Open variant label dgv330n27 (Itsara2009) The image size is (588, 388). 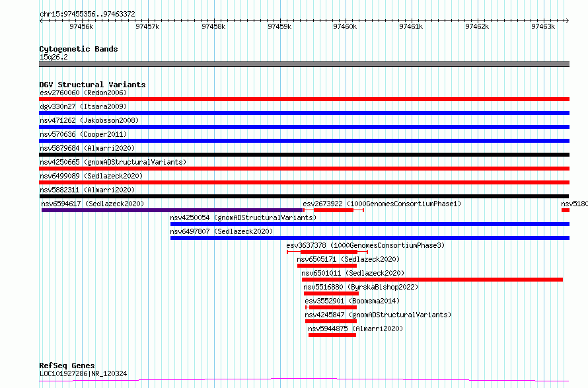(83, 106)
